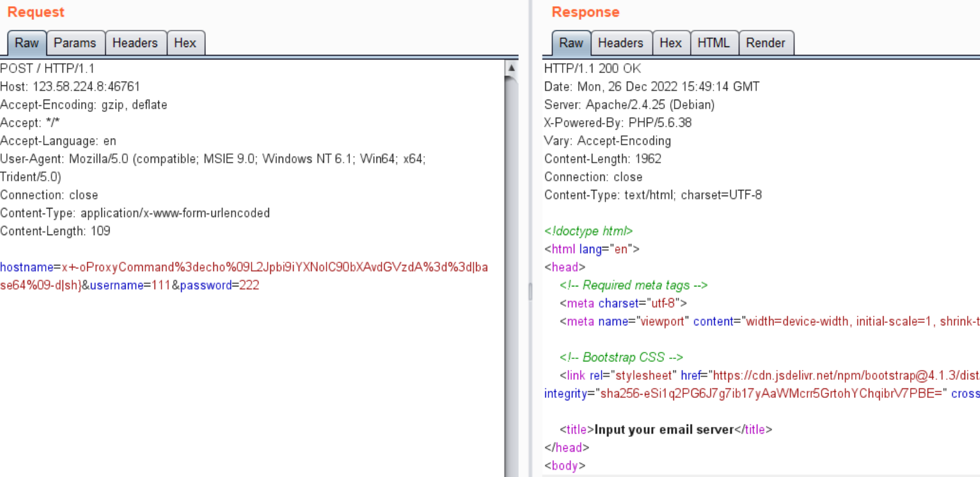Click the request scrollbar up arrow
The image size is (980, 477).
(x=511, y=67)
